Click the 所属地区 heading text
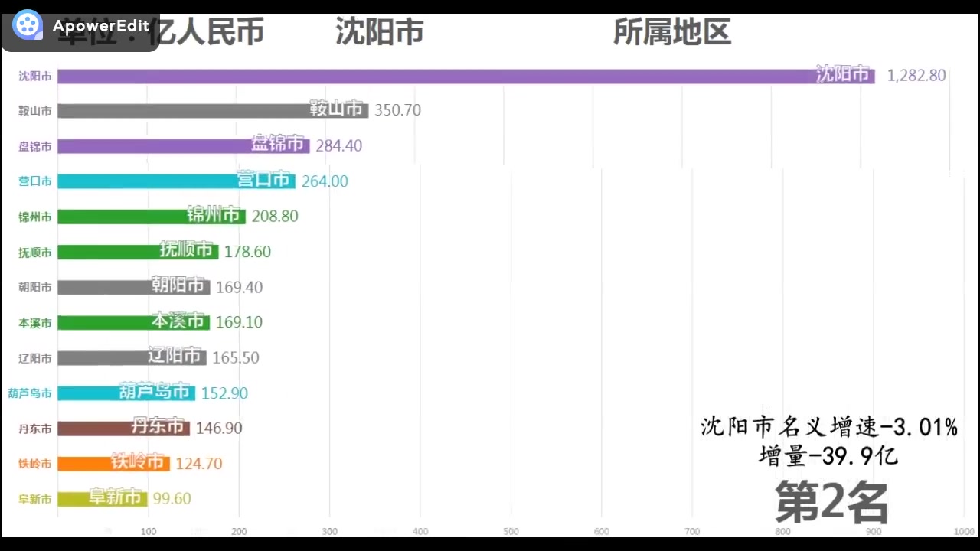 coord(672,32)
